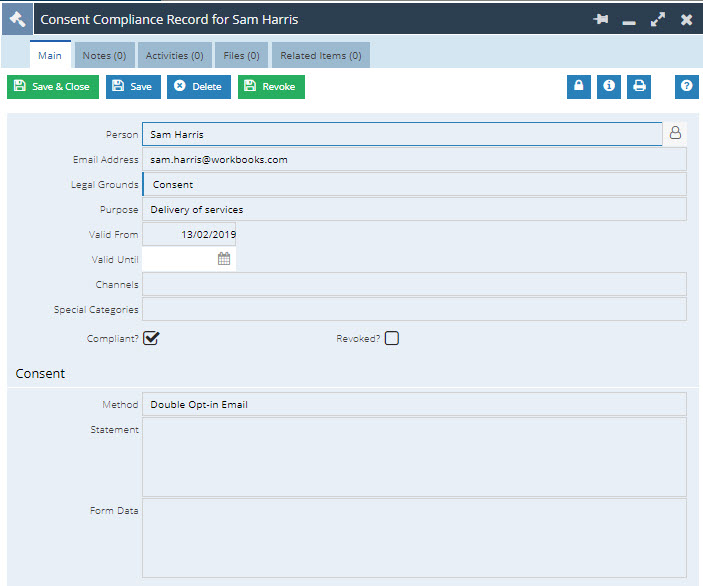Click the 'Special Categories' label
Viewport: 703px width, 586px height.
click(96, 309)
